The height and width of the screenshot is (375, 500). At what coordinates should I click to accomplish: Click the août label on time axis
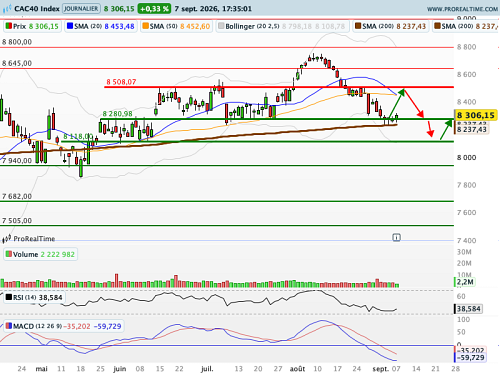(298, 369)
